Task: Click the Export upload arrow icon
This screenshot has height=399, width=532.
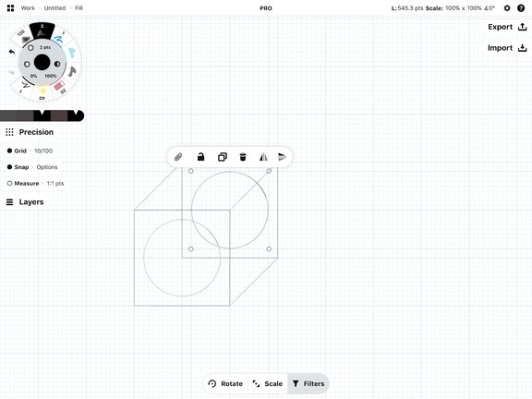Action: (x=523, y=27)
